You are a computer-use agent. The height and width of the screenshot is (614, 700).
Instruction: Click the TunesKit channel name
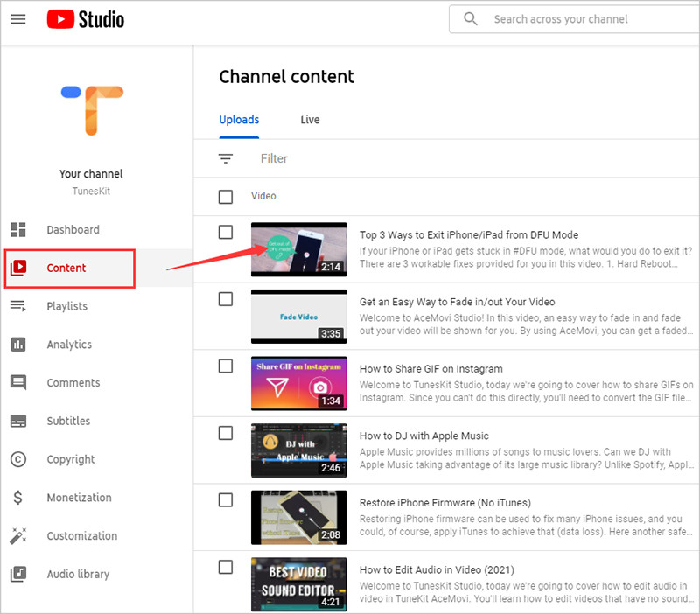pyautogui.click(x=91, y=191)
